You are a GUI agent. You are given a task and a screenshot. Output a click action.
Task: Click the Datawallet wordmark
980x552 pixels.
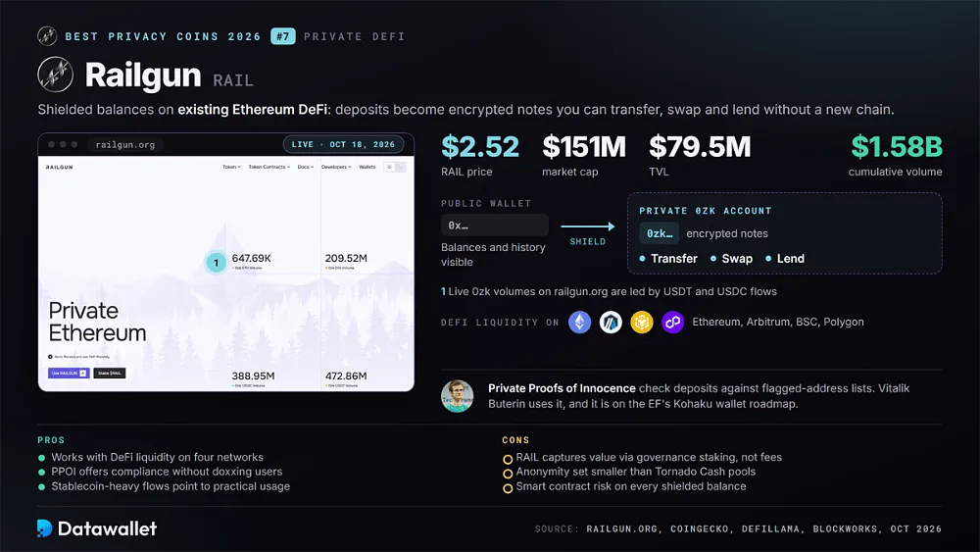[107, 528]
